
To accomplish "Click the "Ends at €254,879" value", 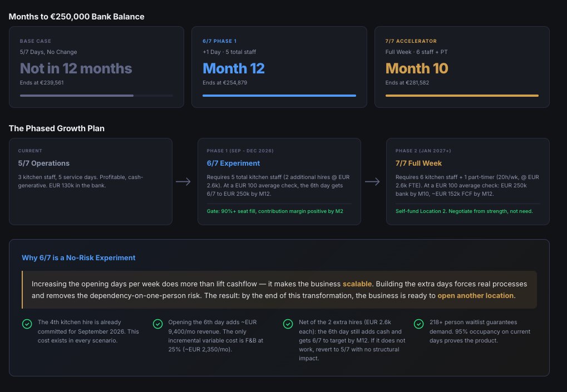I will pyautogui.click(x=225, y=83).
